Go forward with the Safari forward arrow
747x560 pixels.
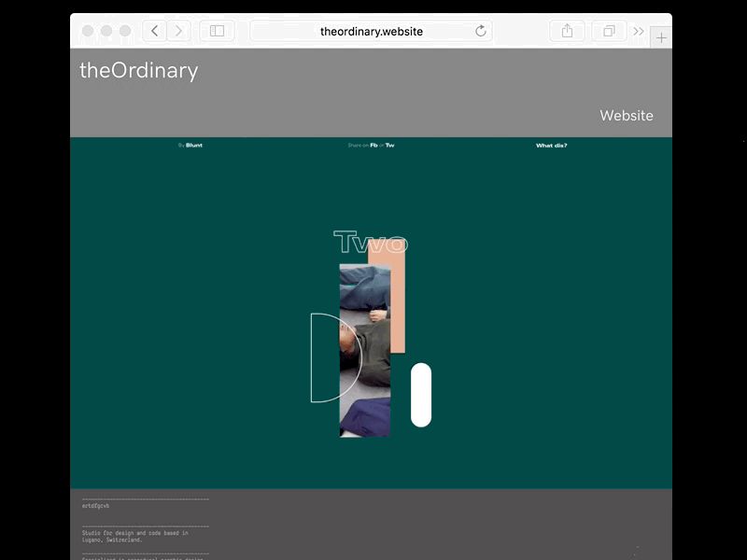(178, 31)
